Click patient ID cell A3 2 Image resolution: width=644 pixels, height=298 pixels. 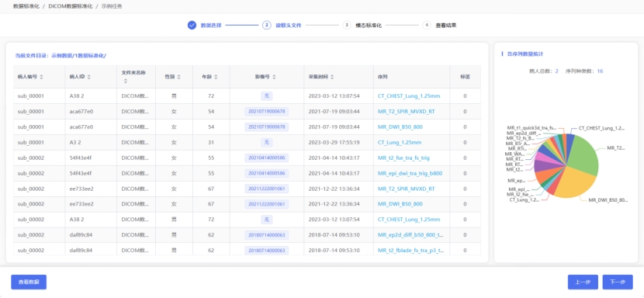click(75, 143)
